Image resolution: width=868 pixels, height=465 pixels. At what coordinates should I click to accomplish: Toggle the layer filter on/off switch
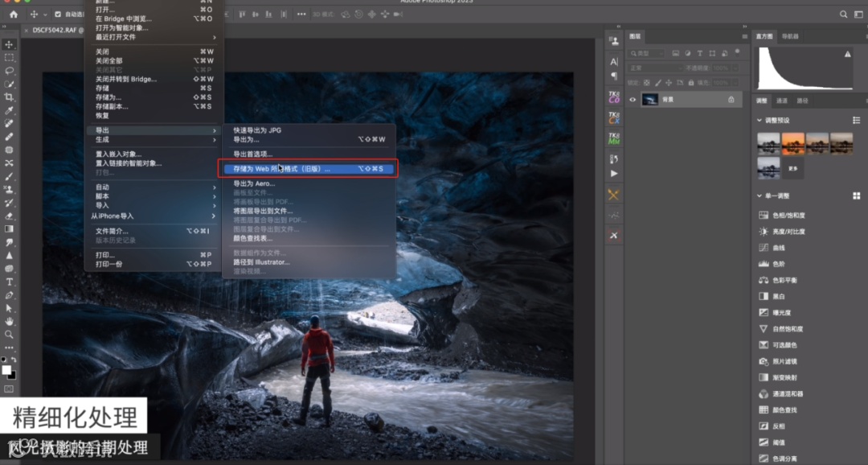click(737, 52)
